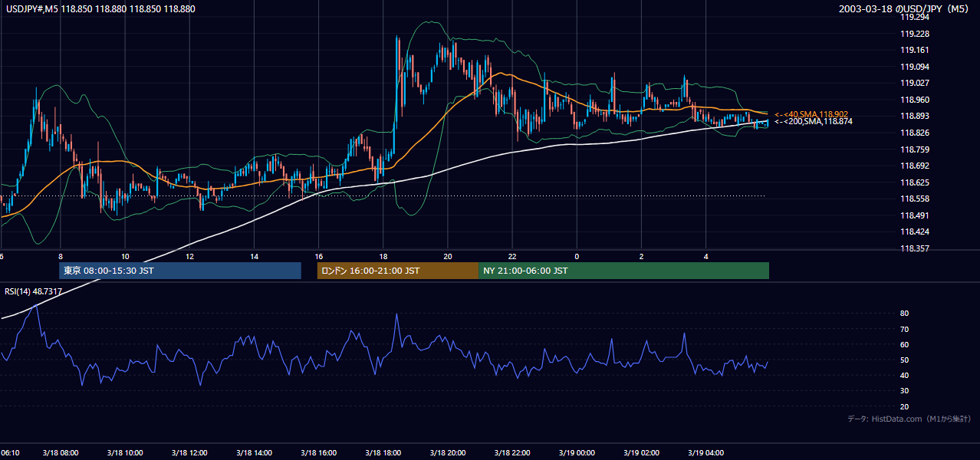Select the 東京 08:00-15:30 JST session bar
This screenshot has height=460, width=980.
click(180, 271)
